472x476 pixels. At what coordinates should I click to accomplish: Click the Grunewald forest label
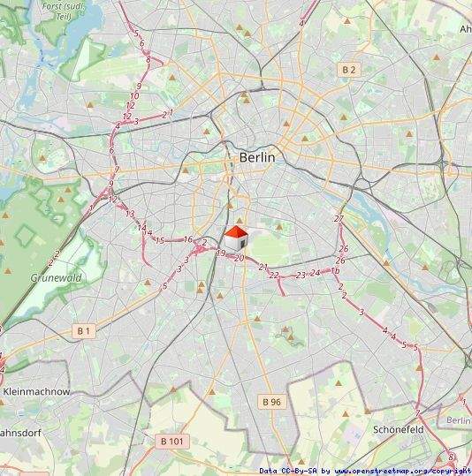tap(57, 278)
